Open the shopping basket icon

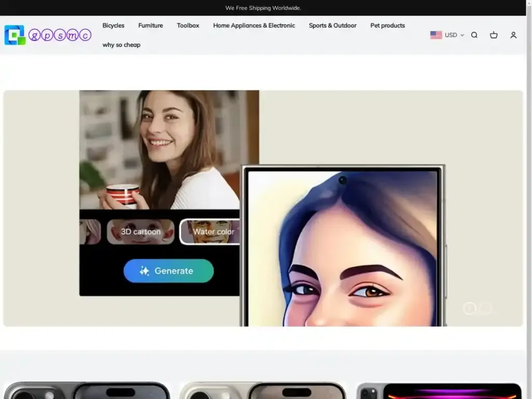coord(494,35)
